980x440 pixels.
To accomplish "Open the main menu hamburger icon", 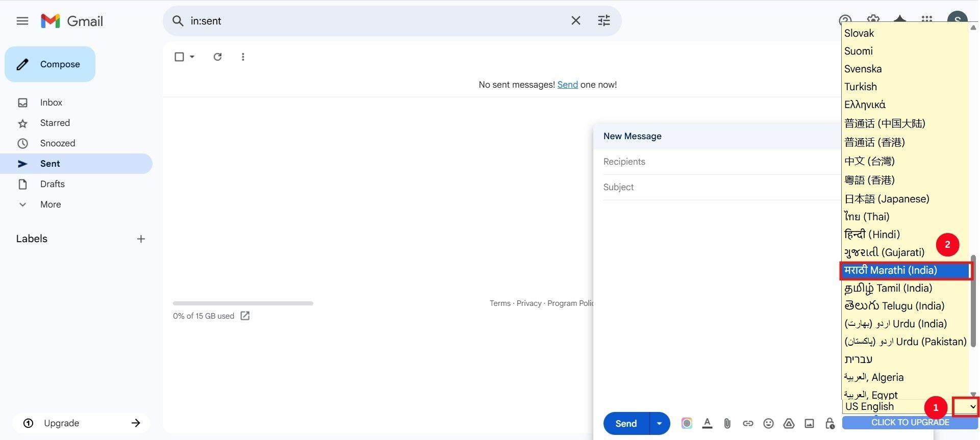I will pyautogui.click(x=22, y=21).
